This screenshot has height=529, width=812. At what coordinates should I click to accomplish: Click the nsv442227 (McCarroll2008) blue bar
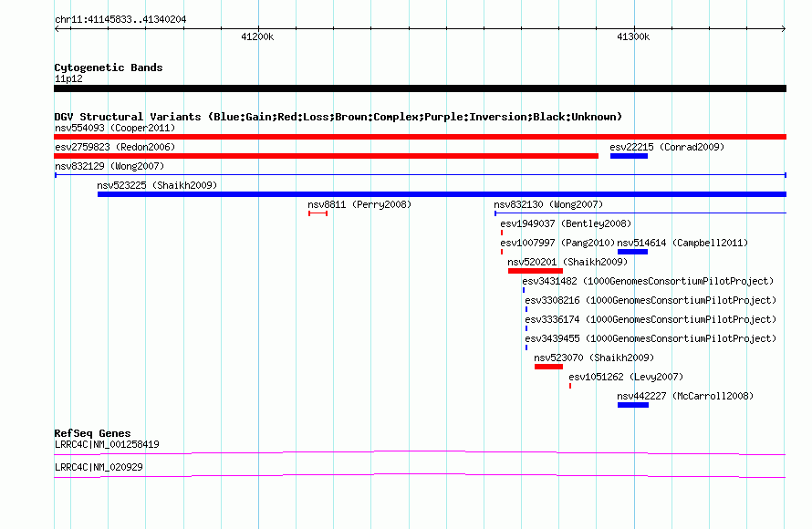click(x=633, y=405)
